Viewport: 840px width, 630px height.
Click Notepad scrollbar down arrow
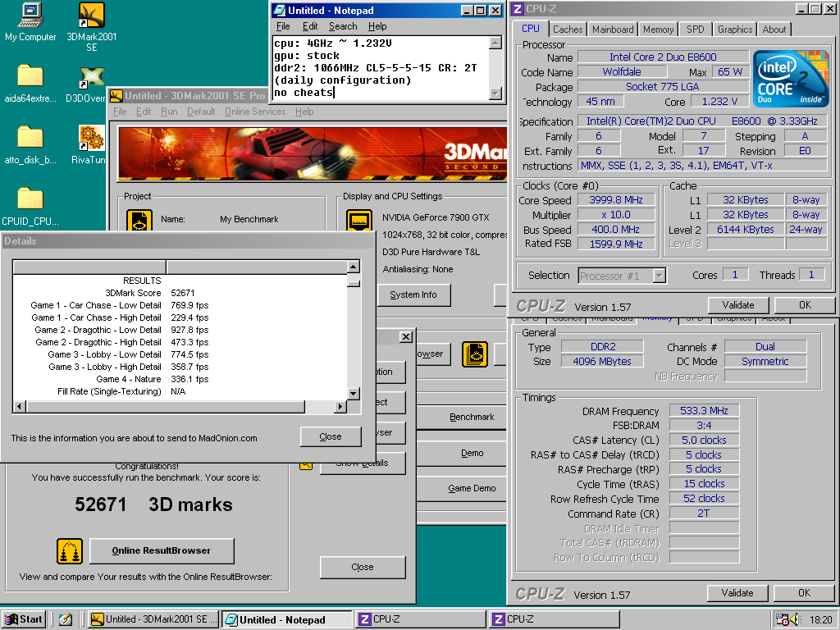pos(495,94)
